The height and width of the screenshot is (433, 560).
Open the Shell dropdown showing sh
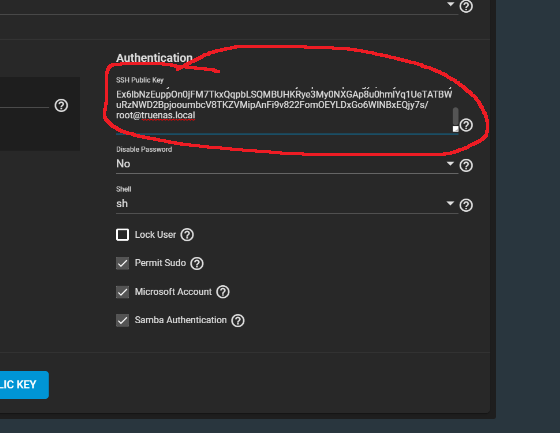pyautogui.click(x=287, y=204)
